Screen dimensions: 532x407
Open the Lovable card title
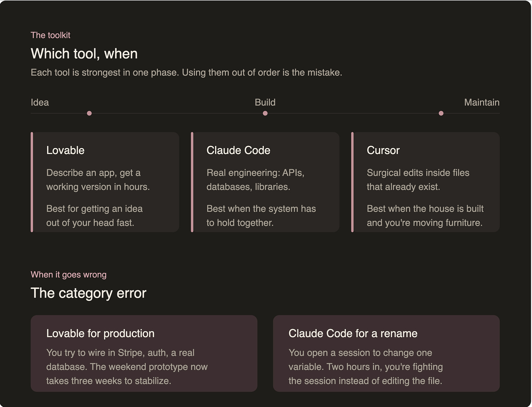click(65, 150)
